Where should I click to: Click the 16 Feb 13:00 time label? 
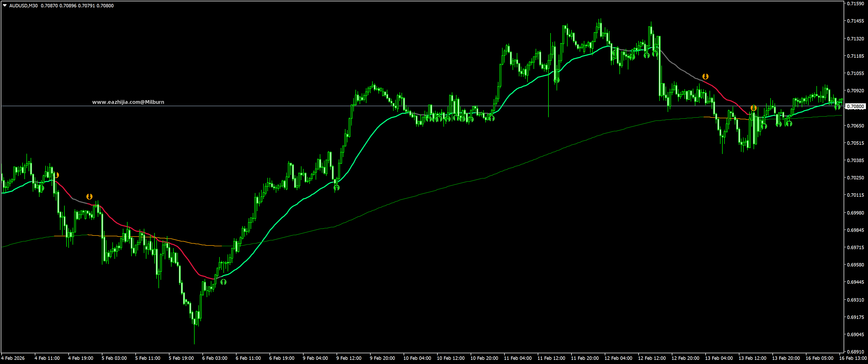[853, 358]
